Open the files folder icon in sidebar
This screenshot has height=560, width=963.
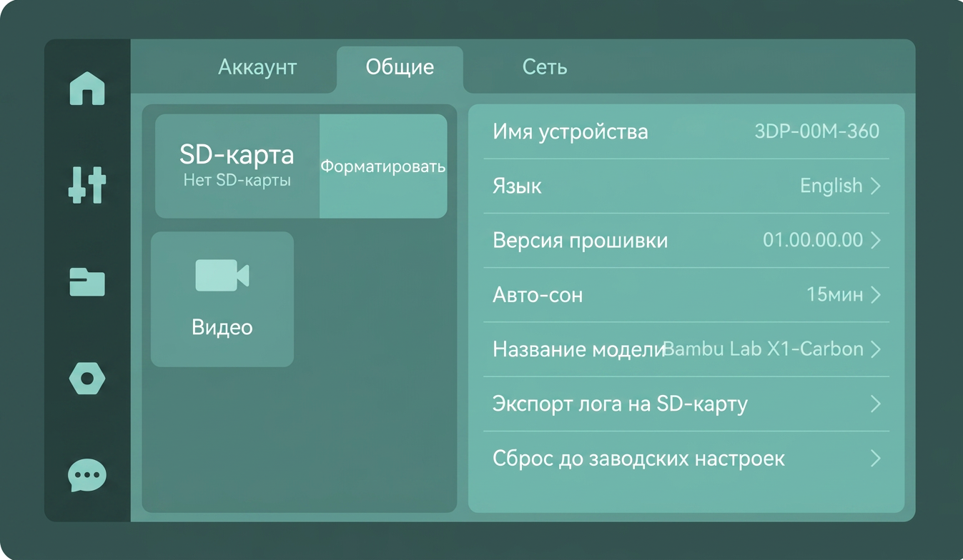(87, 281)
